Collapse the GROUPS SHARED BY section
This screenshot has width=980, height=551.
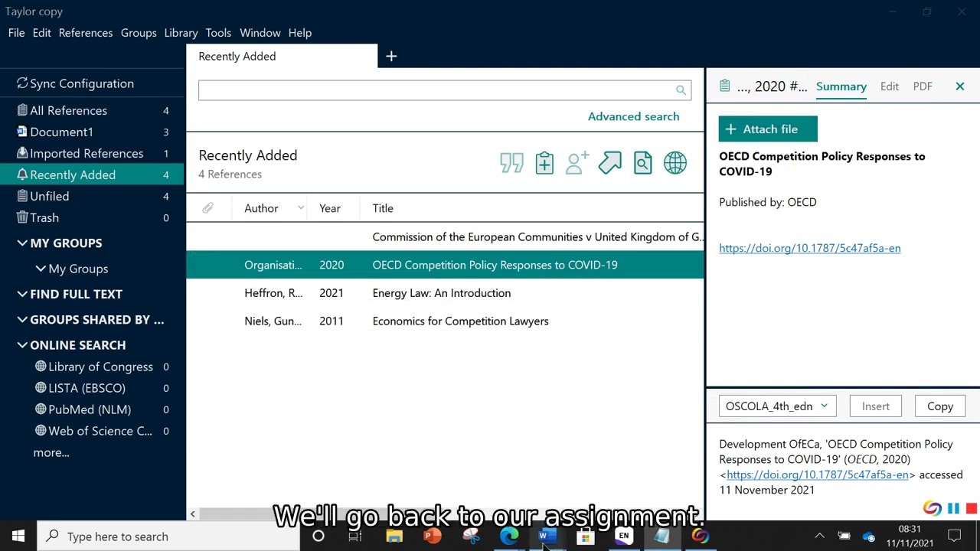click(22, 320)
